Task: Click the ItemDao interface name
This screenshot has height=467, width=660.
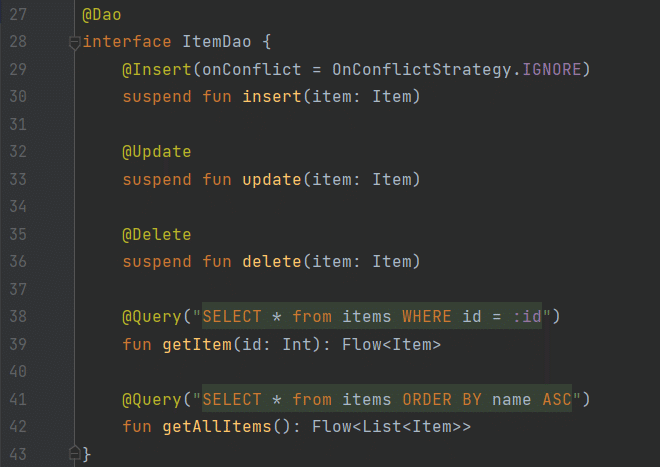Action: (216, 42)
